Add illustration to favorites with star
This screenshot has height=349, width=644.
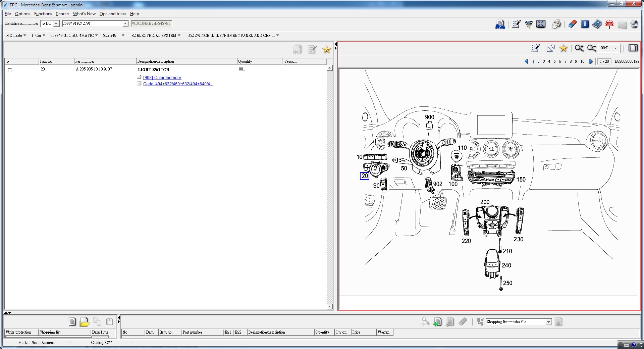pos(563,48)
